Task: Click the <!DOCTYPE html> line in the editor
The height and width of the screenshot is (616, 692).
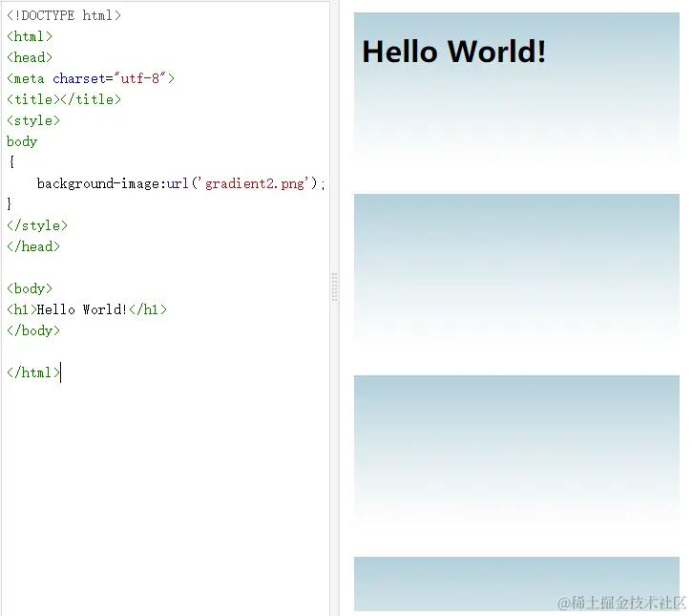Action: coord(64,15)
